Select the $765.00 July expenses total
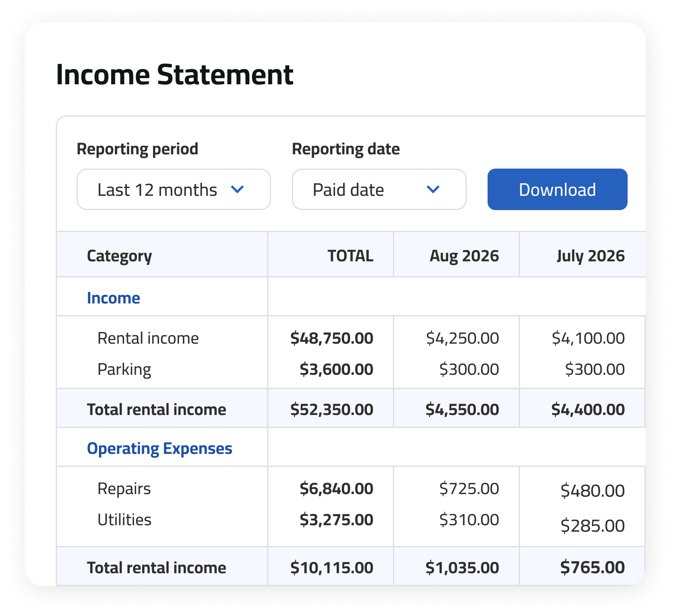The width and height of the screenshot is (673, 616). pos(593,567)
